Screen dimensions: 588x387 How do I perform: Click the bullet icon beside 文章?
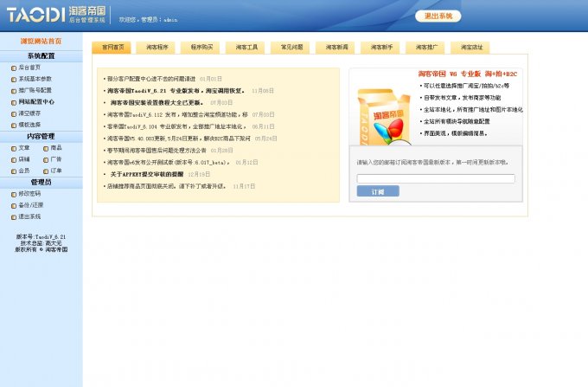14,148
